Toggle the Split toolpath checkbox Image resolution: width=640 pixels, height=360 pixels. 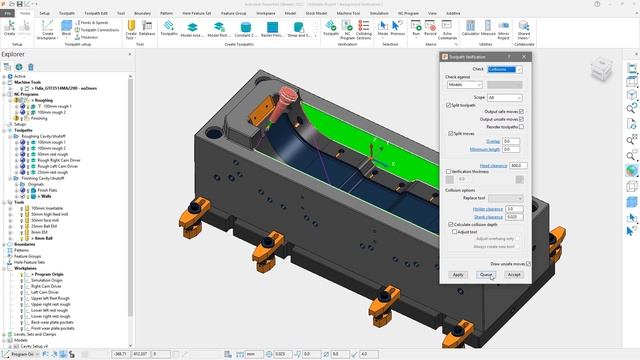point(448,105)
